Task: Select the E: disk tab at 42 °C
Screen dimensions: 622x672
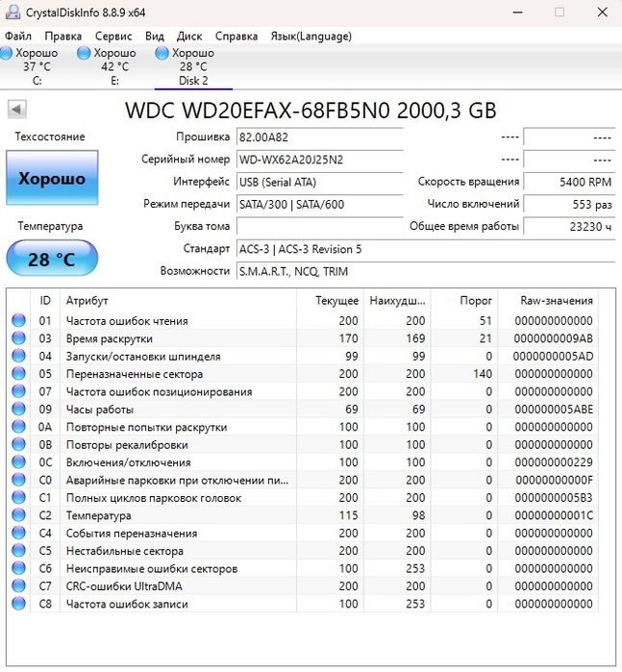Action: (115, 66)
